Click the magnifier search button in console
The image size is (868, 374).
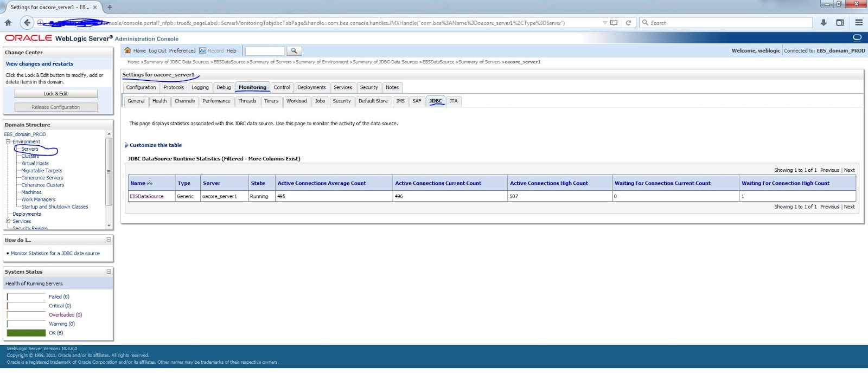(x=294, y=50)
